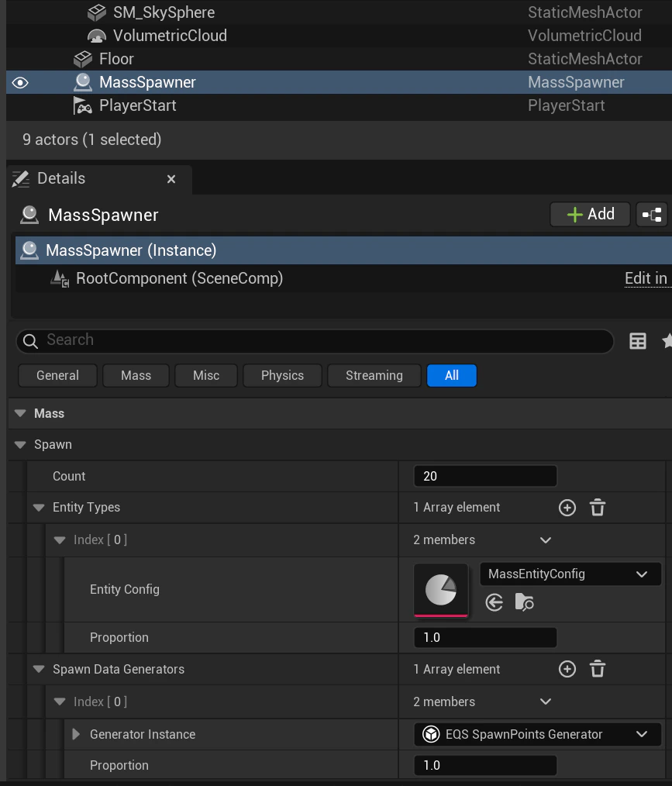
Task: Toggle visibility eye of MassSpawner actor
Action: tap(20, 82)
